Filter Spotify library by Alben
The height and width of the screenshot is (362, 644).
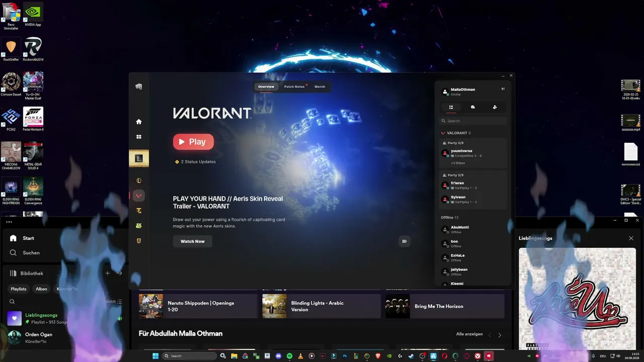click(41, 289)
